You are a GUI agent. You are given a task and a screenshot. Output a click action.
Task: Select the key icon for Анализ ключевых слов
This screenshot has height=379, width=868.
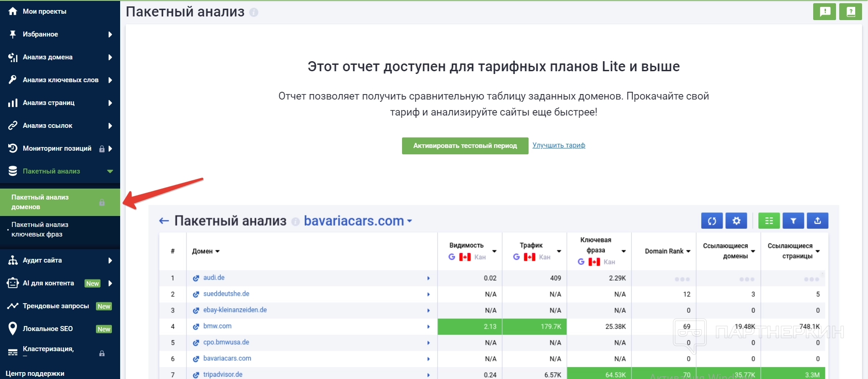pyautogui.click(x=13, y=80)
